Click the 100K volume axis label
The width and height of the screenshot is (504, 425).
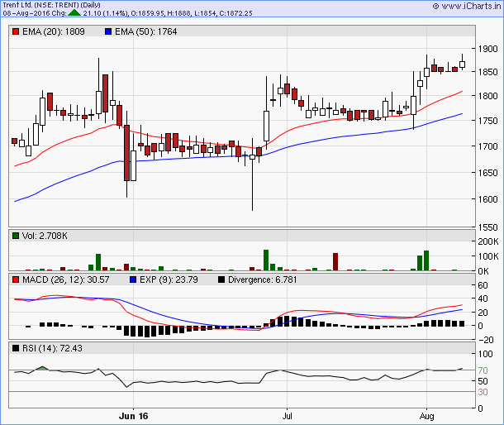488,256
